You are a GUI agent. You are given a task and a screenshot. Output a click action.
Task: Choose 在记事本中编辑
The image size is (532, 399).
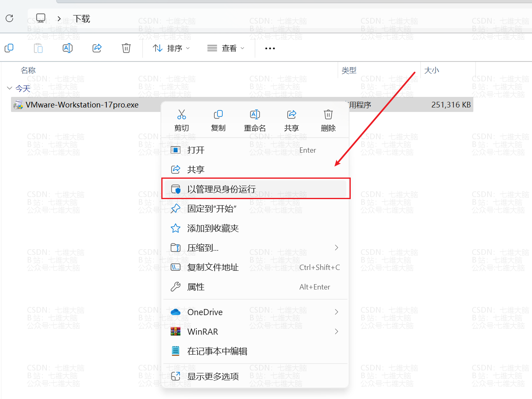point(255,351)
